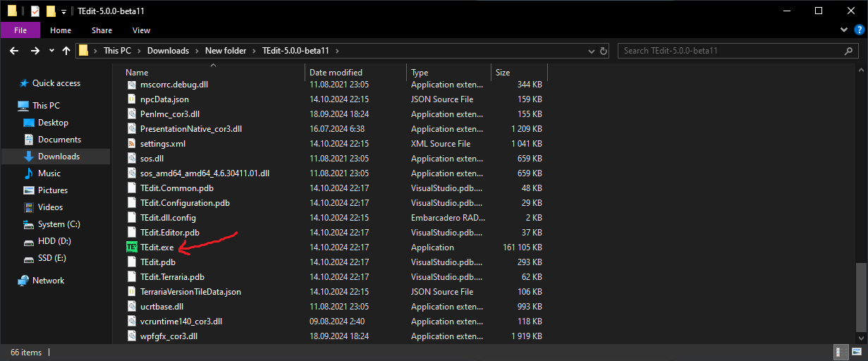Switch to details view layout icon
868x361 pixels.
(x=842, y=353)
